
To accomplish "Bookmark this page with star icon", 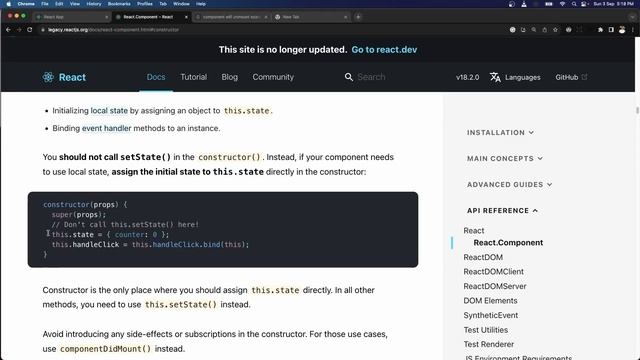I will click(555, 30).
